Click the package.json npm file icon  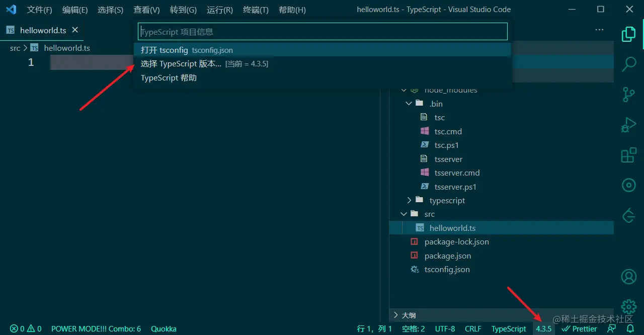pos(415,256)
